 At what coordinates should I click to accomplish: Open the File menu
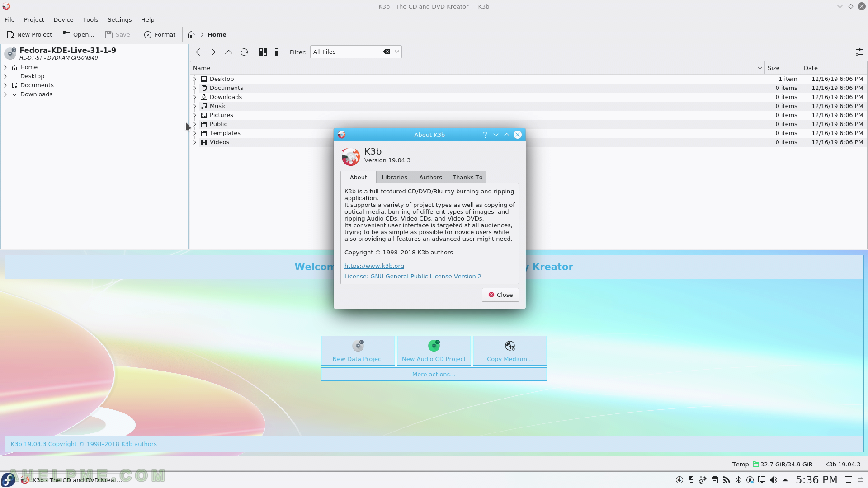pos(9,19)
